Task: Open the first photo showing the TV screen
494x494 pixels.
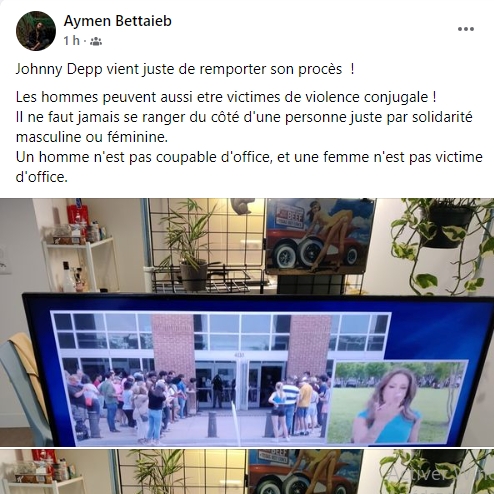Action: [x=247, y=322]
